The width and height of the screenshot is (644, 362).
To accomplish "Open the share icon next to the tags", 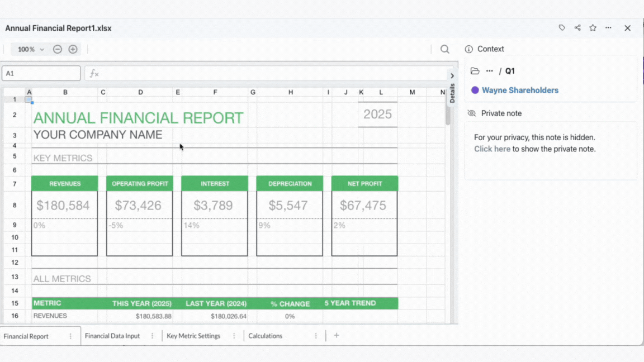I will (577, 27).
